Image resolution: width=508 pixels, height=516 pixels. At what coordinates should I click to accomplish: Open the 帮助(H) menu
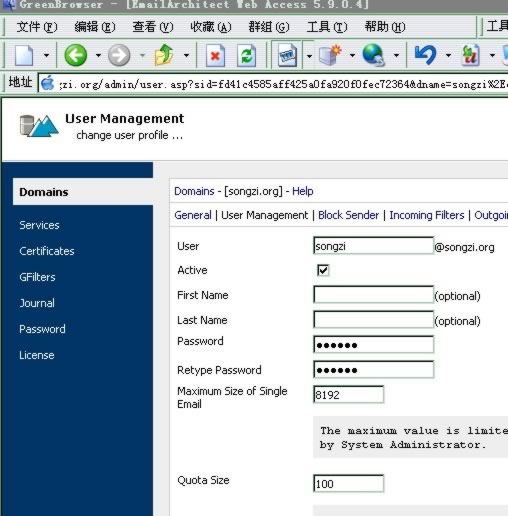[x=385, y=27]
